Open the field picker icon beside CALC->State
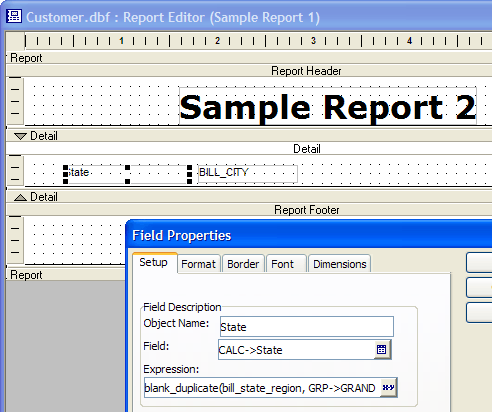 click(x=382, y=349)
